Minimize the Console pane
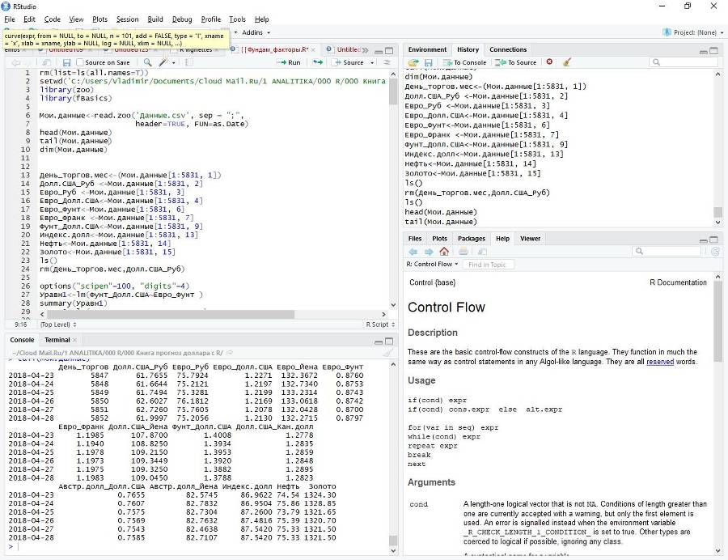This screenshot has height=560, width=728. click(379, 342)
